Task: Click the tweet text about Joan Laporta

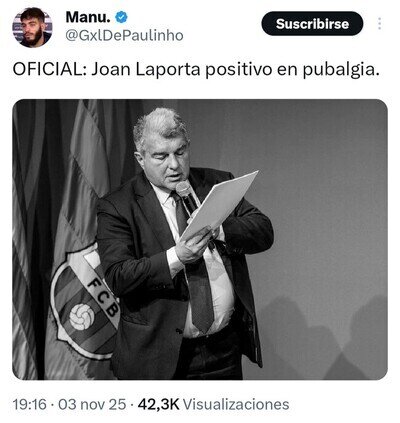Action: pyautogui.click(x=196, y=70)
